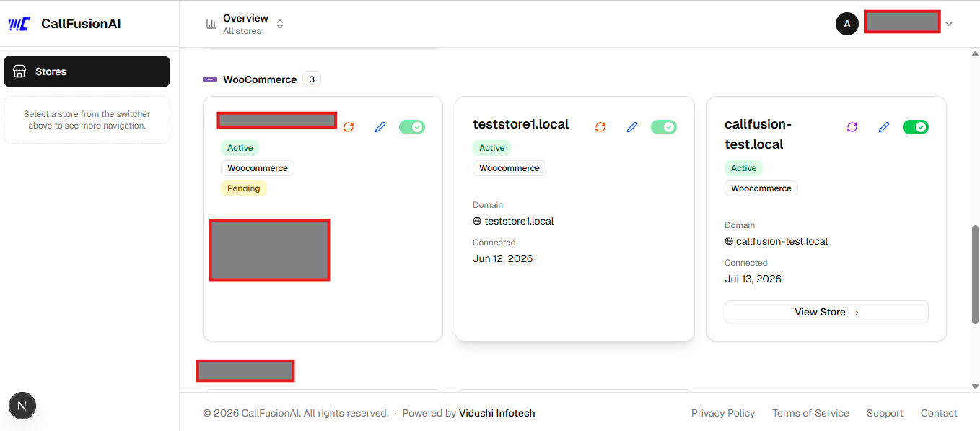This screenshot has width=980, height=431.
Task: Open the Privacy Policy link
Action: [723, 413]
